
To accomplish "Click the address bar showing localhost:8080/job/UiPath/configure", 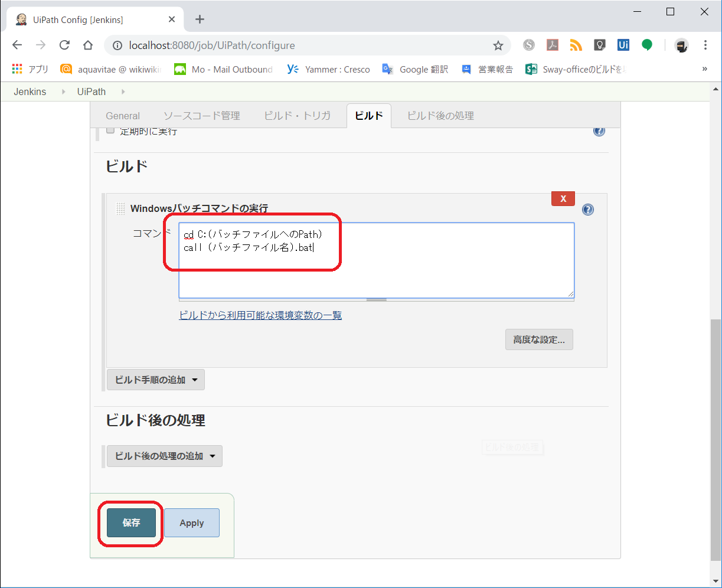I will (307, 45).
